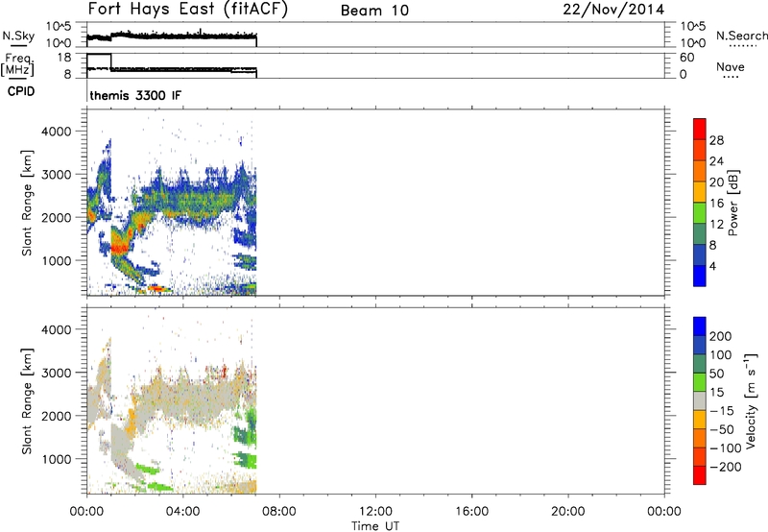Click the 16–20 dB yellow power segment

(700, 192)
